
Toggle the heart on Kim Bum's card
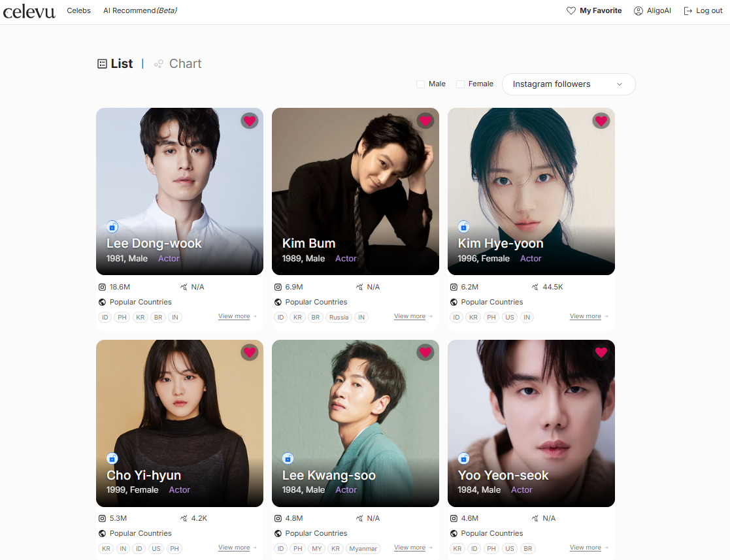[425, 121]
